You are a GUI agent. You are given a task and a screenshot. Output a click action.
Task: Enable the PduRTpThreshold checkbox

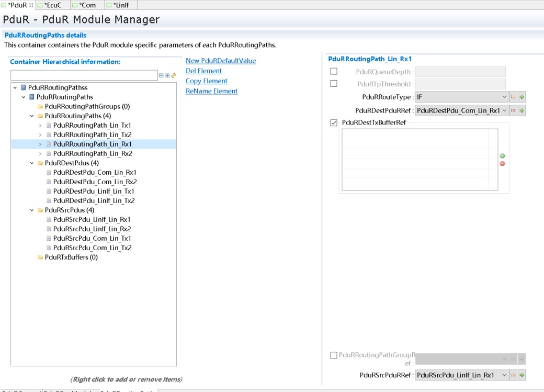[x=334, y=84]
